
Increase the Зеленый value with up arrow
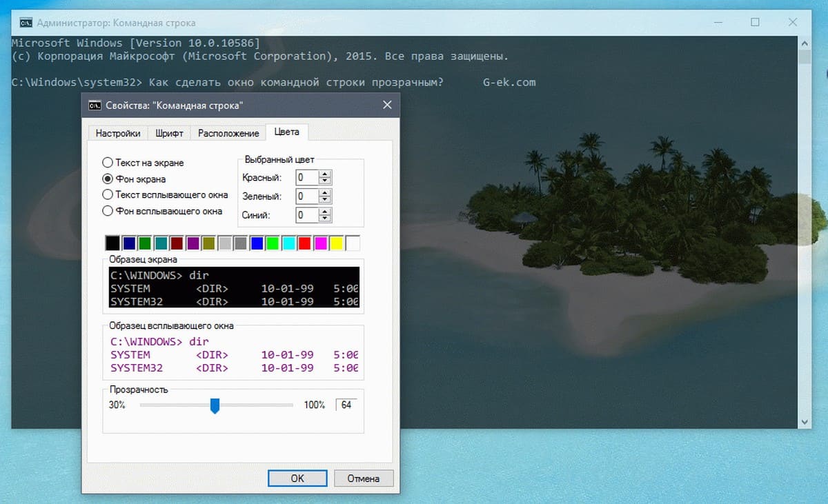pyautogui.click(x=326, y=192)
